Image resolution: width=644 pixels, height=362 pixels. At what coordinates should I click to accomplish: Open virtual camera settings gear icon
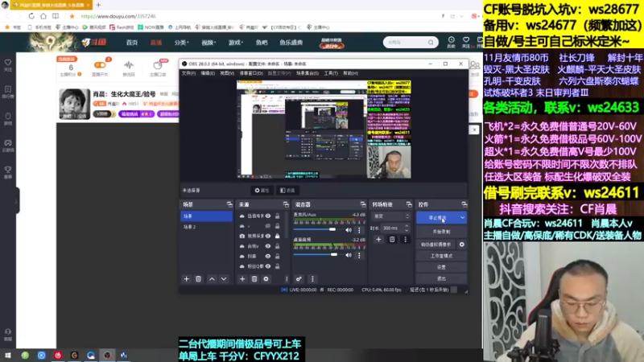[462, 245]
